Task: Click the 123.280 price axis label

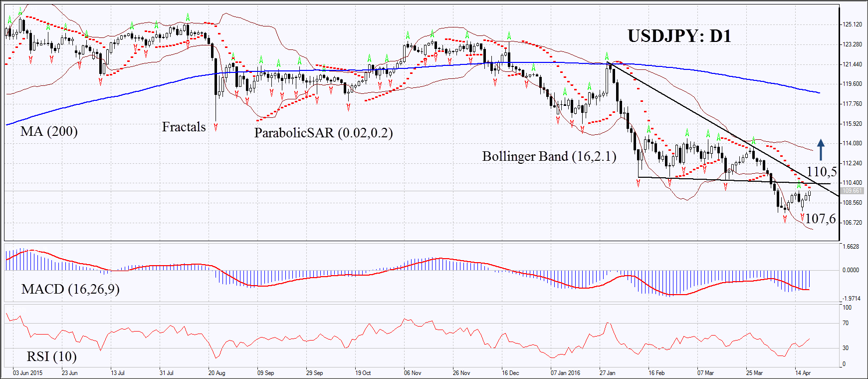Action: [852, 44]
